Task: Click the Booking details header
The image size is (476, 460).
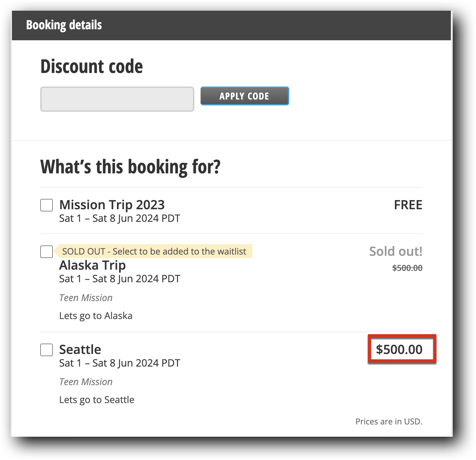Action: tap(64, 25)
